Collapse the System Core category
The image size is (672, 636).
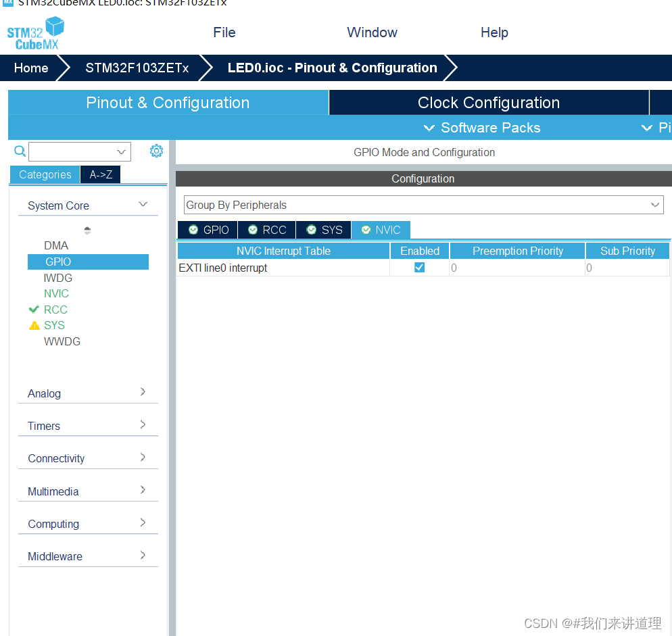(143, 204)
